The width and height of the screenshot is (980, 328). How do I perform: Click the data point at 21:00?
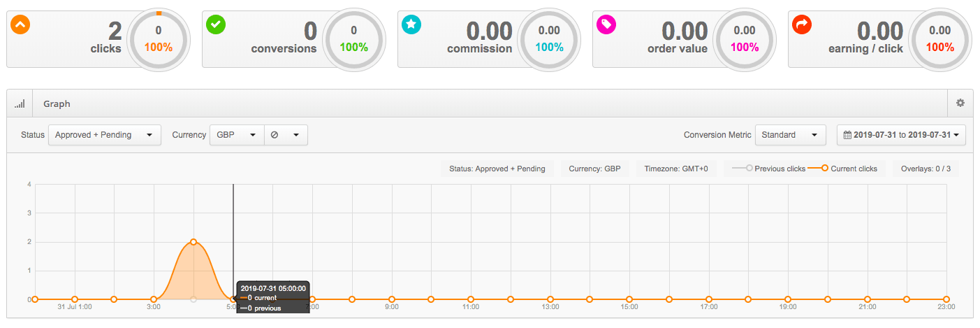coord(868,299)
